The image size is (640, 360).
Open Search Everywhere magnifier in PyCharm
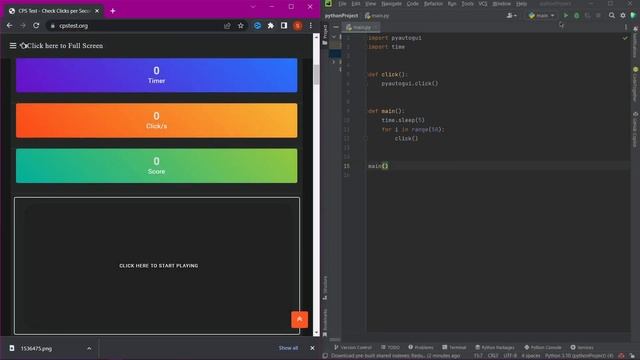[612, 16]
